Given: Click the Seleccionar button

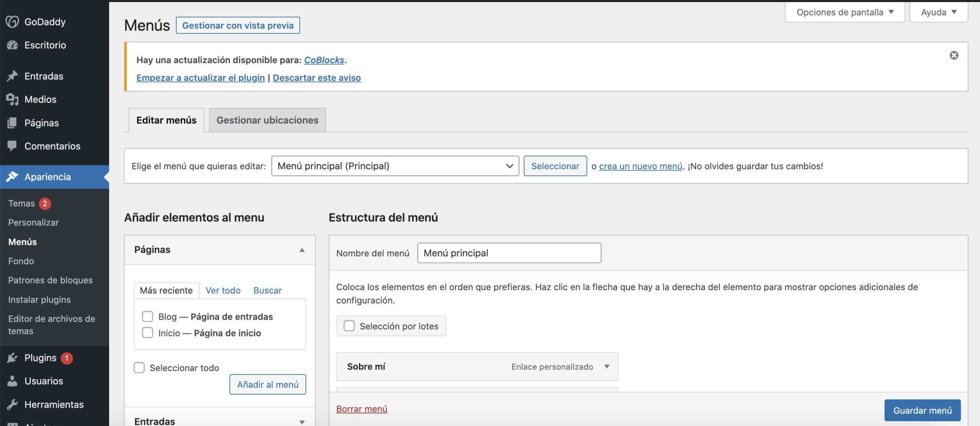Looking at the screenshot, I should (x=555, y=166).
